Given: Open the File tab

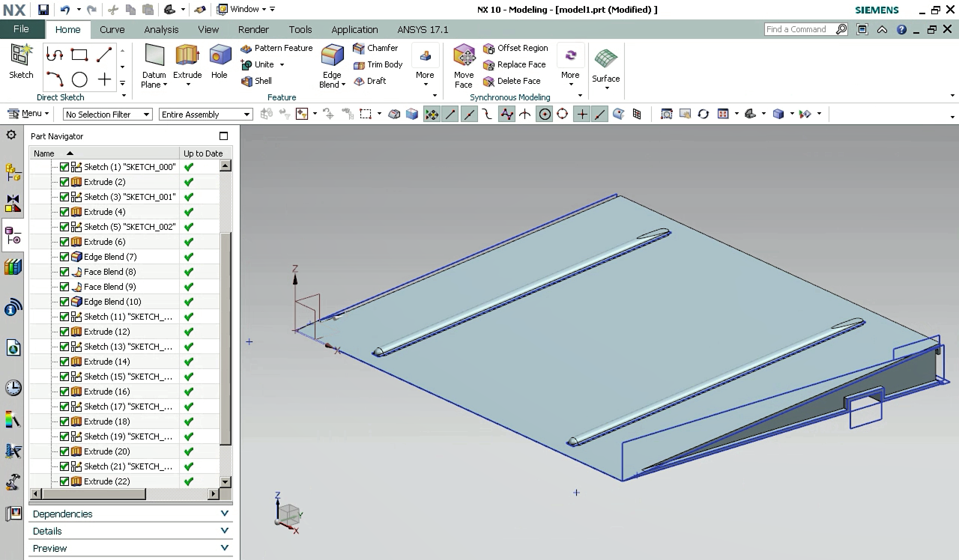Looking at the screenshot, I should (22, 29).
